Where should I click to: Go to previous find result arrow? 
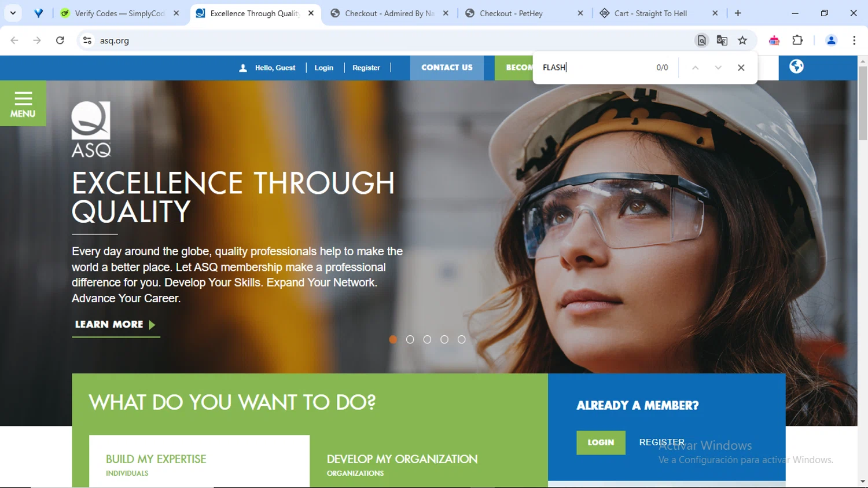(696, 68)
